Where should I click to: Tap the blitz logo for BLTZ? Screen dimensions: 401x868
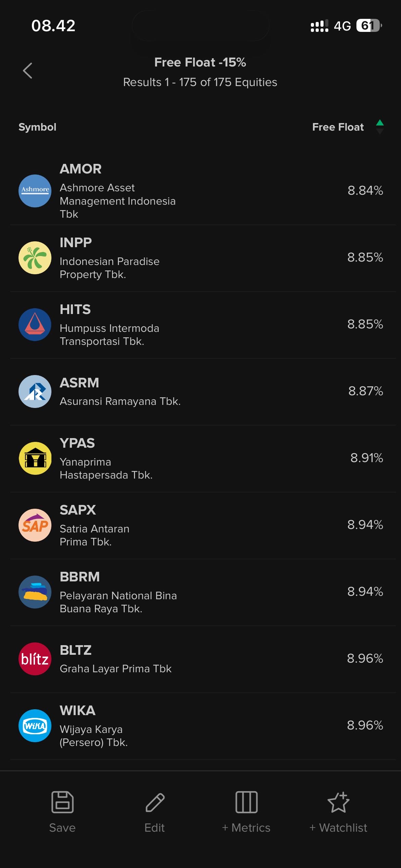(35, 659)
